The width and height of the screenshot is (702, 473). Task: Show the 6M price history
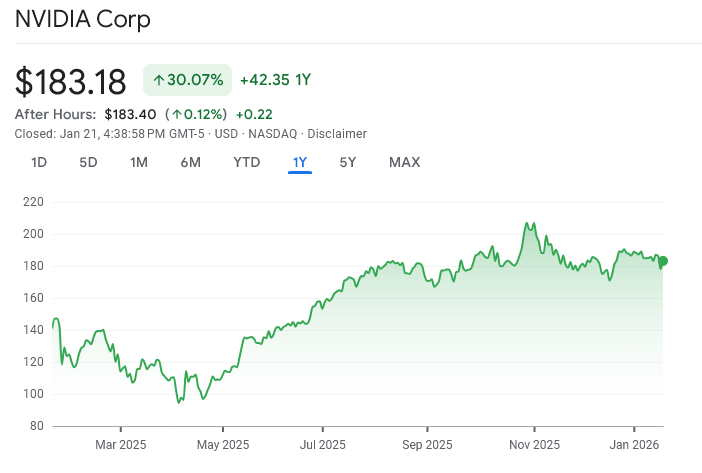pos(190,162)
